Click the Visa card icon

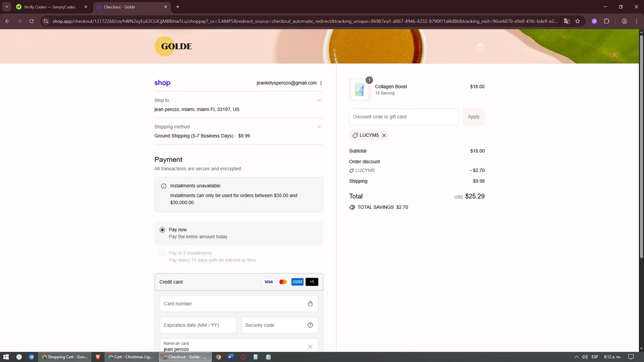[x=268, y=282]
